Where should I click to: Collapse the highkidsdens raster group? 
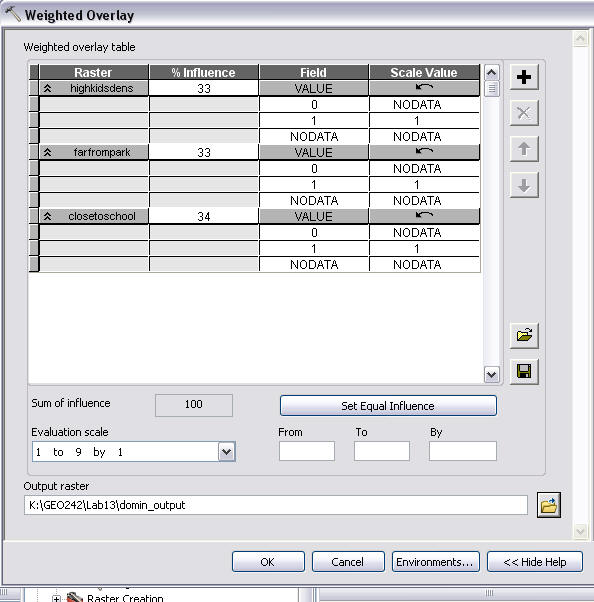coord(48,88)
